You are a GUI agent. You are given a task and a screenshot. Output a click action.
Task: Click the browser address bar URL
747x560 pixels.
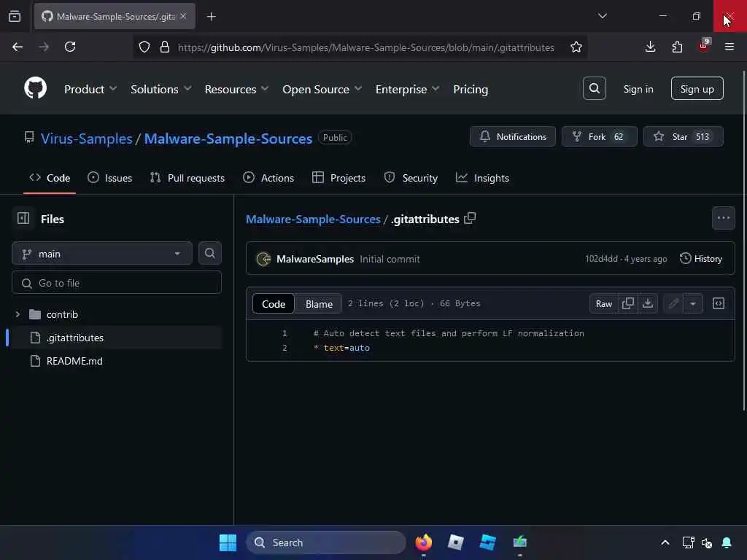(366, 47)
